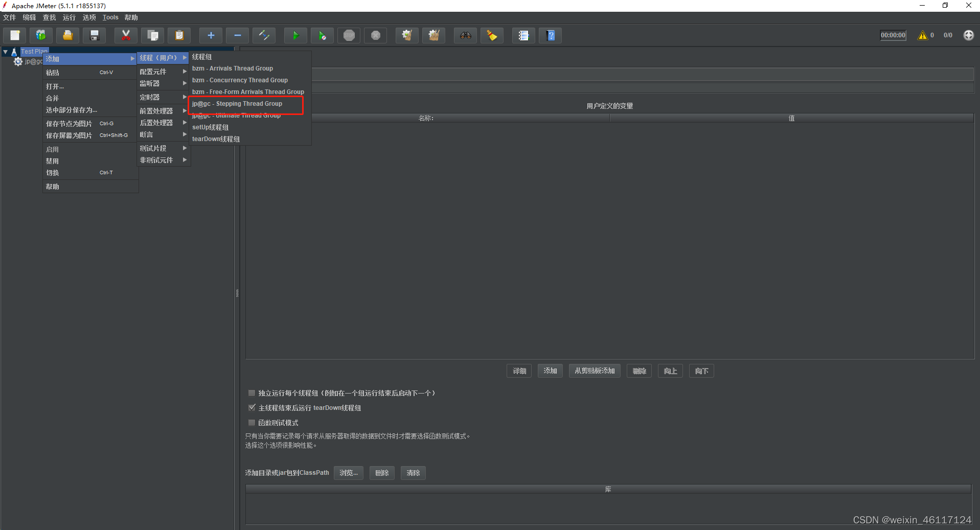Click the 详细 button
980x530 pixels.
coord(519,371)
